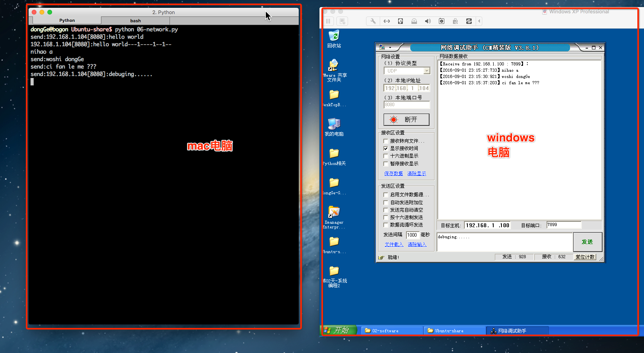Uncheck 显示接收时间 checkbox
Viewport: 644px width, 353px height.
(386, 148)
